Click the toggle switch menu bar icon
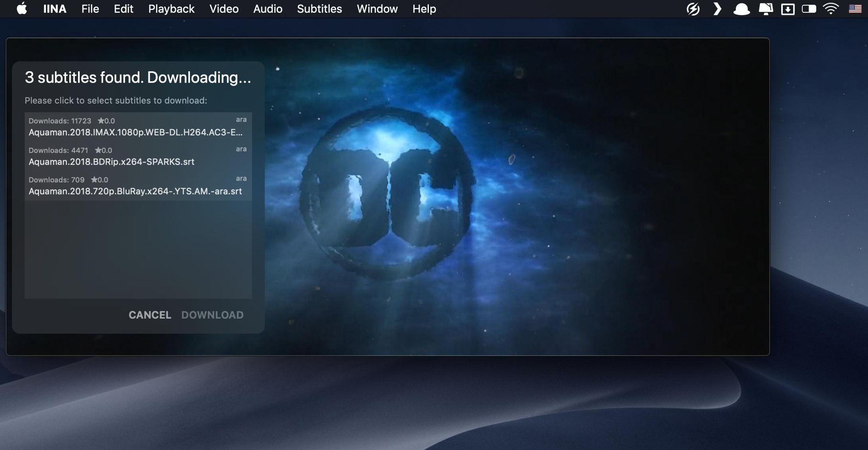 pos(809,9)
